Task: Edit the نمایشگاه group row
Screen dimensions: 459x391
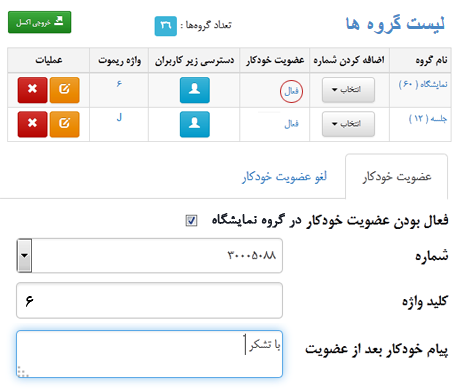Action: pyautogui.click(x=65, y=90)
